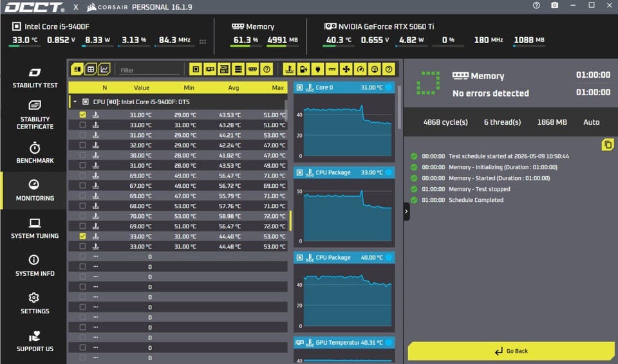Toggle CPU sensors filter icon
Screen dimensions: 618x364
click(196, 69)
